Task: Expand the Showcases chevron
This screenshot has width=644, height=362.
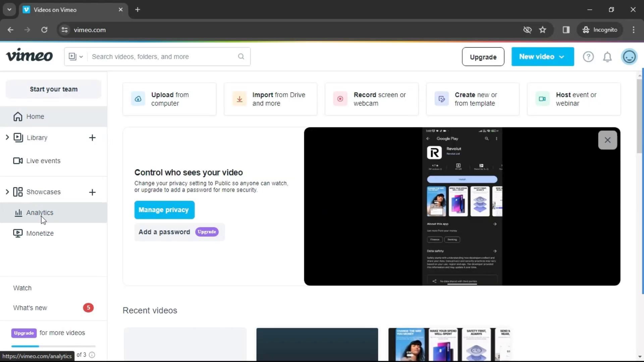Action: point(7,192)
